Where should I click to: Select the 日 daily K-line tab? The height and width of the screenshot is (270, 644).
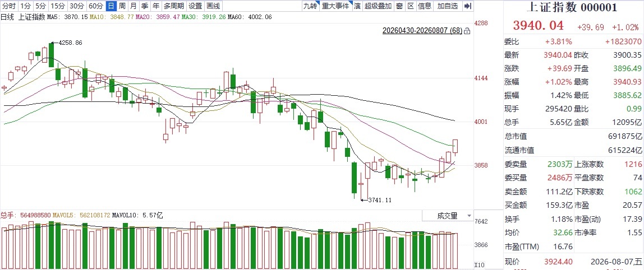[x=111, y=6]
